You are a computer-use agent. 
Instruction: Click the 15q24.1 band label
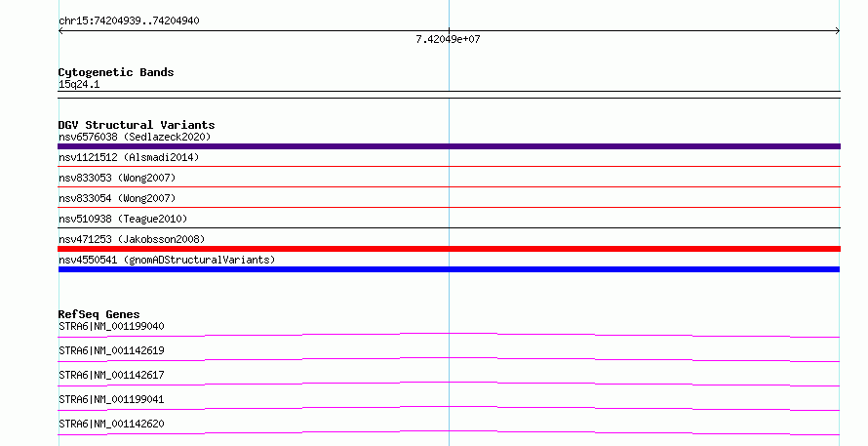point(79,84)
